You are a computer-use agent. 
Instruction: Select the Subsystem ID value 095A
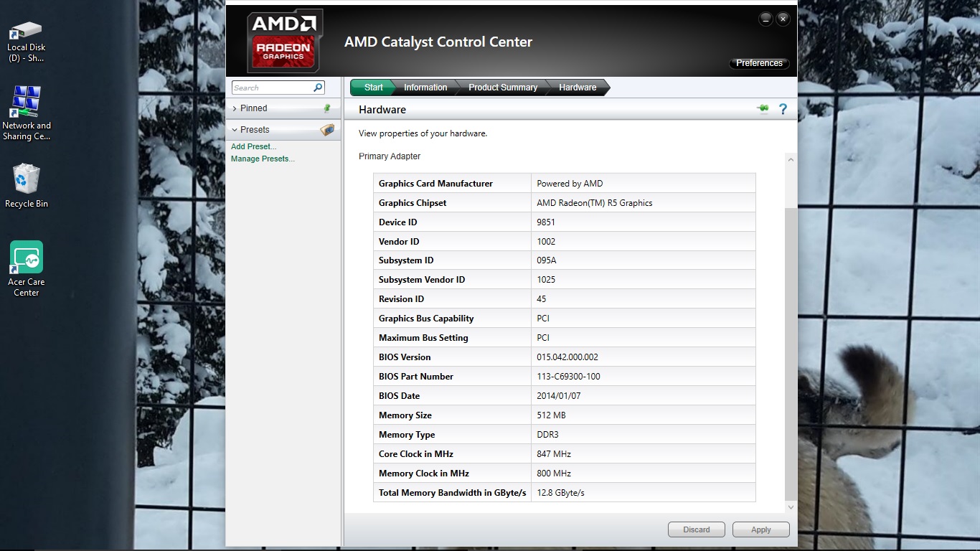click(x=546, y=260)
